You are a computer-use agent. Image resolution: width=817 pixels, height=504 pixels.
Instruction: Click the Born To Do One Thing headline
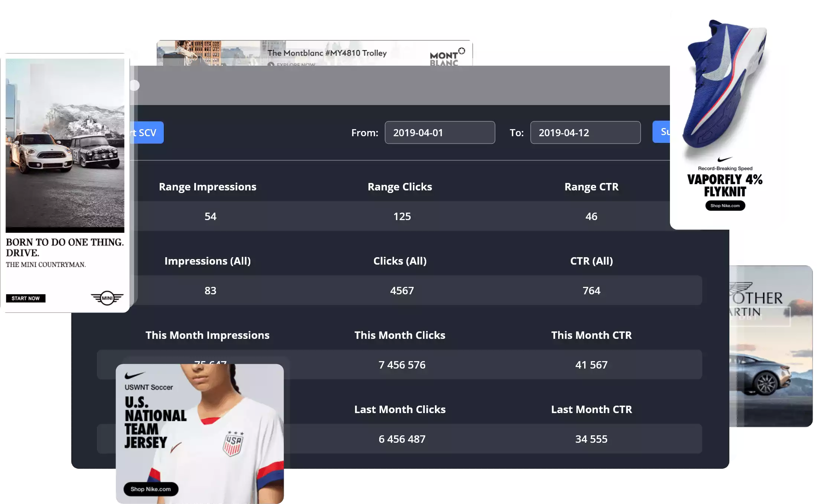click(x=65, y=248)
